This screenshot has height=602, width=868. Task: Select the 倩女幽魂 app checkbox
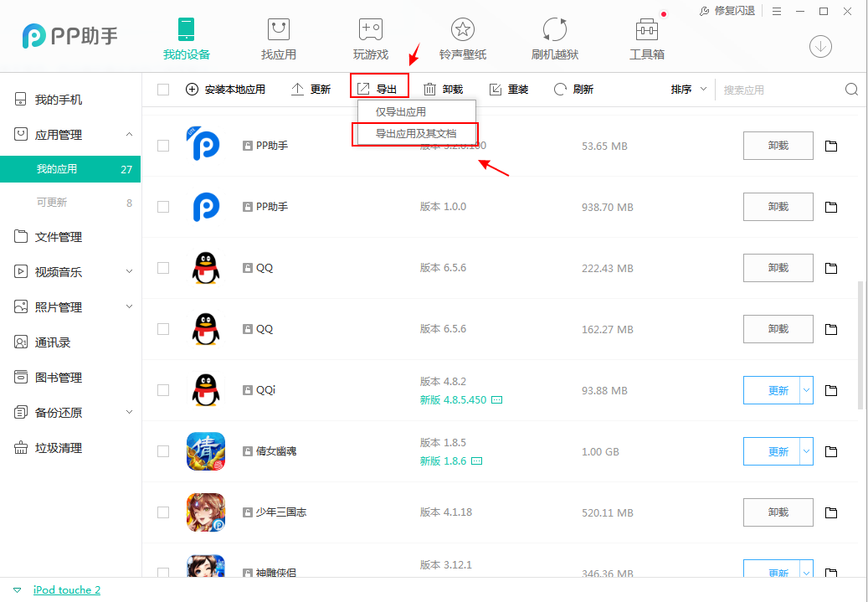(x=164, y=451)
